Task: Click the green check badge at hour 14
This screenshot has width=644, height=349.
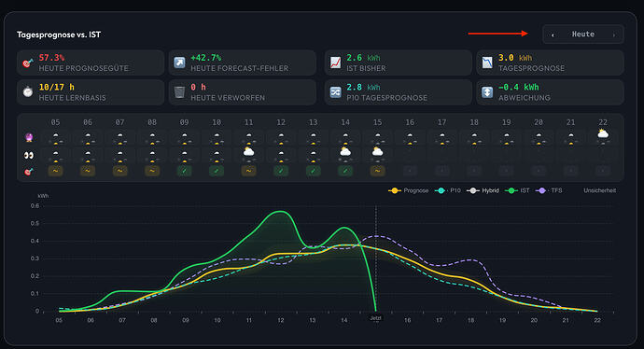Action: point(345,171)
